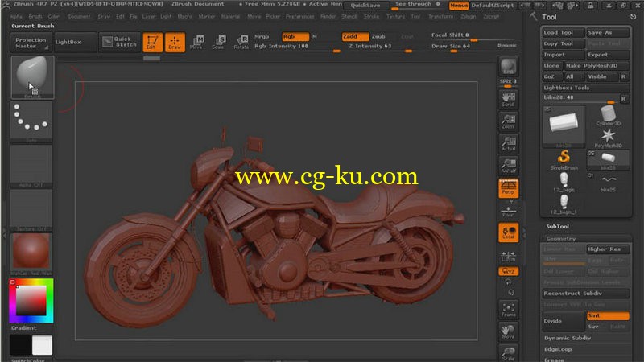Toggle Zsub mode

(x=378, y=36)
